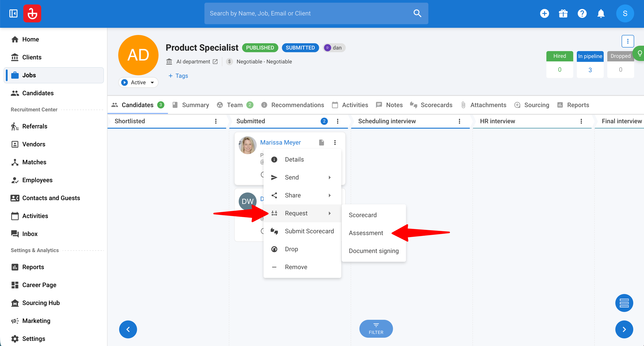Open Marissa Meyer candidate link

click(x=280, y=142)
